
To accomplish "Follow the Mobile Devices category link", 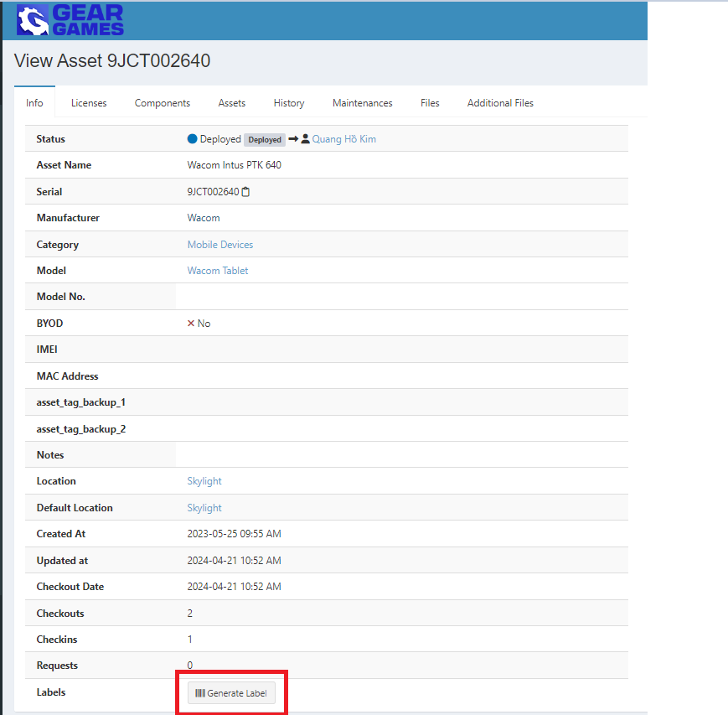I will tap(220, 245).
